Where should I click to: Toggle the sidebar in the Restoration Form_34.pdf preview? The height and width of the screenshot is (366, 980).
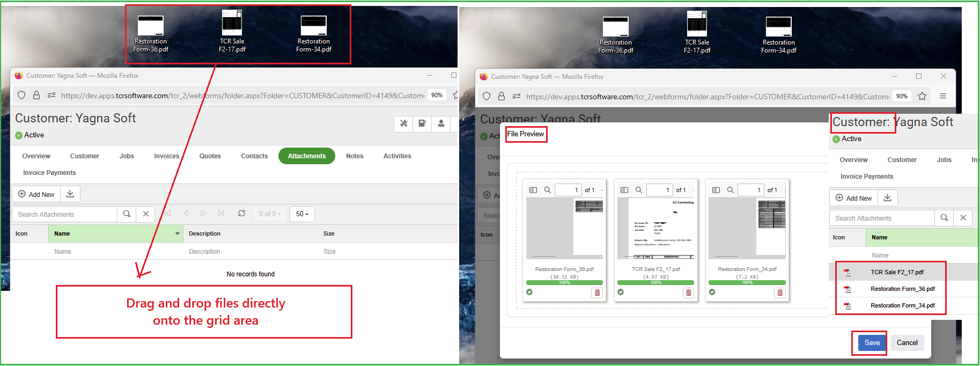pos(716,190)
